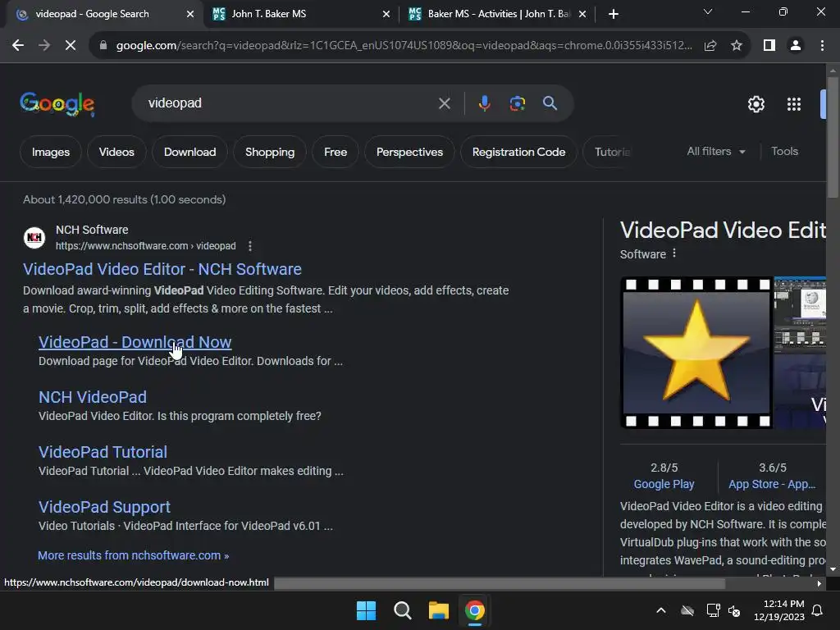Viewport: 840px width, 630px height.
Task: Click the Chrome icon in the taskbar
Action: click(475, 610)
